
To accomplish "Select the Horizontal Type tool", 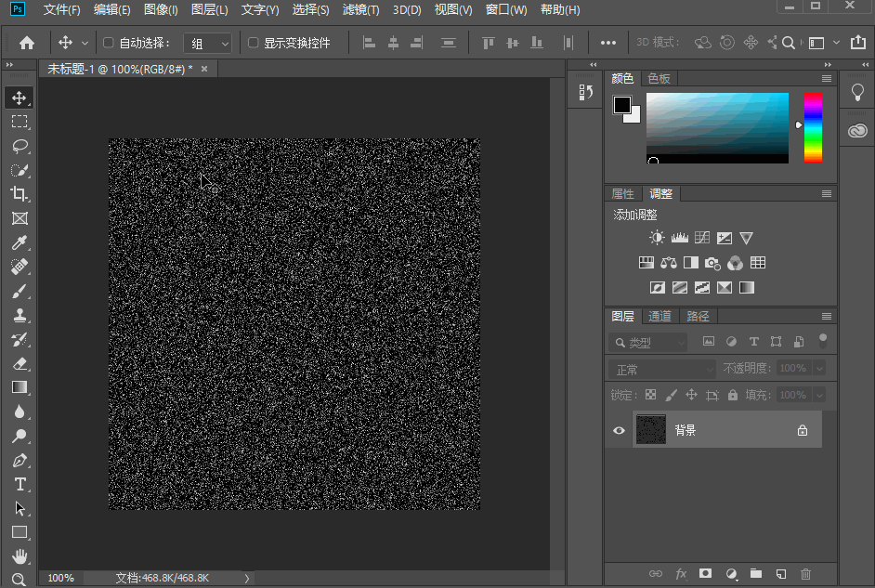I will [20, 484].
